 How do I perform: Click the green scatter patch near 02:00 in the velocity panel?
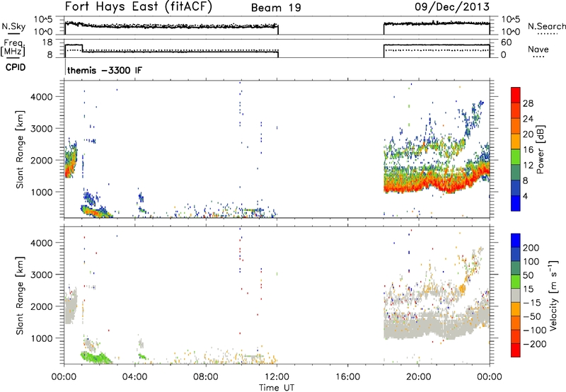coord(96,358)
